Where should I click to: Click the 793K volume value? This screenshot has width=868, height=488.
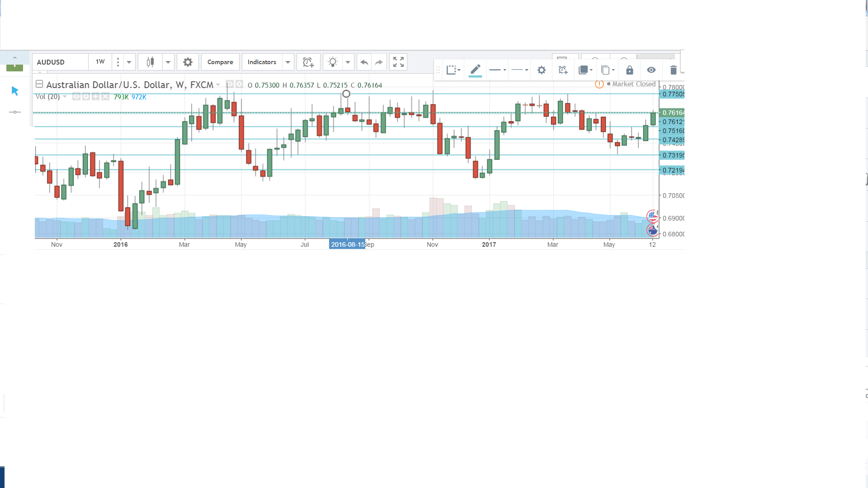(121, 97)
